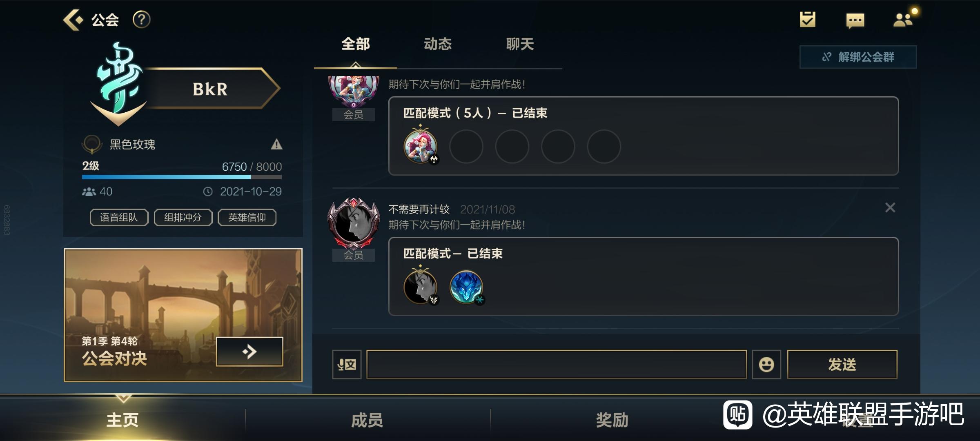
Task: Enter 公会对决 via the arrow button
Action: [249, 351]
